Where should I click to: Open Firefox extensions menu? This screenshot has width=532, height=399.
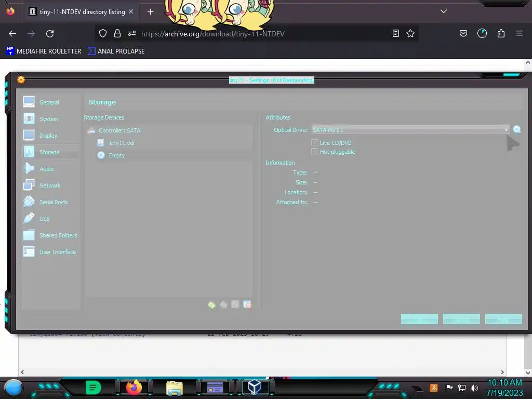tap(501, 33)
